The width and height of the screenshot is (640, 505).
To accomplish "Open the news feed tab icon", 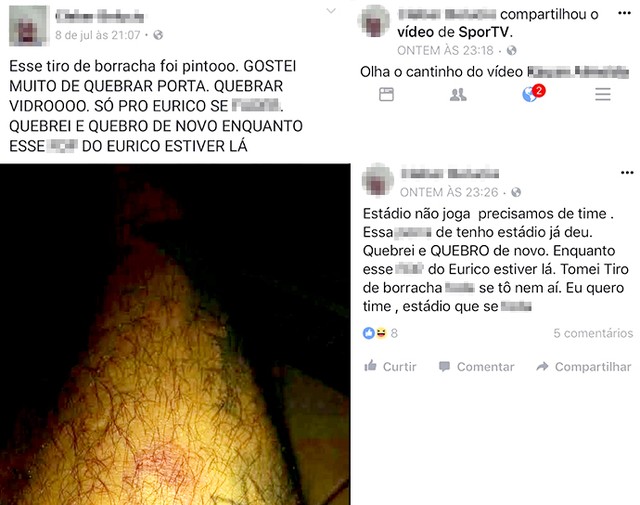I will [386, 94].
